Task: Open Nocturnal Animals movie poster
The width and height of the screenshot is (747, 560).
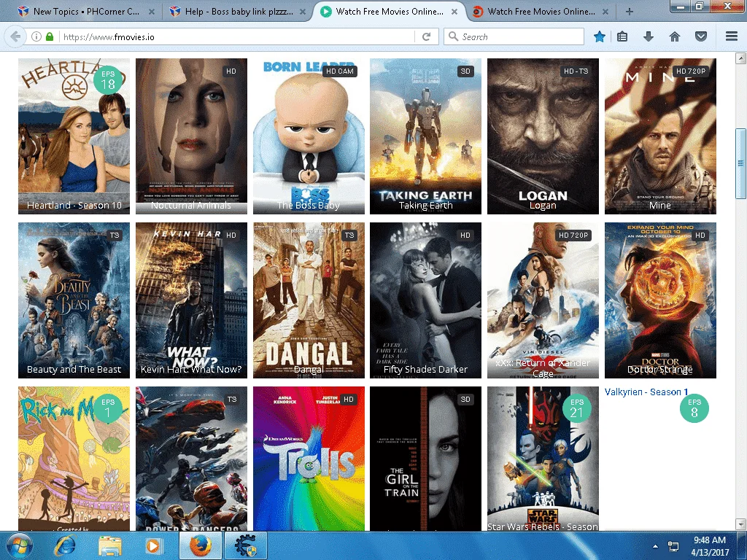Action: coord(191,136)
